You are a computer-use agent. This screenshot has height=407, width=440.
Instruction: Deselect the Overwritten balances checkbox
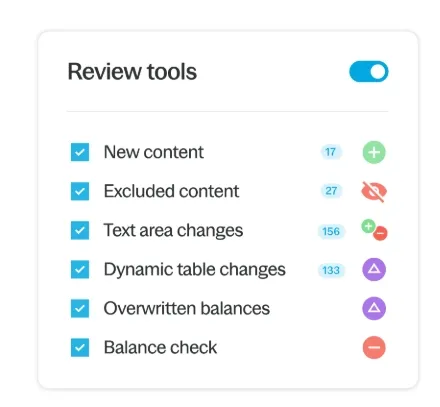(80, 308)
